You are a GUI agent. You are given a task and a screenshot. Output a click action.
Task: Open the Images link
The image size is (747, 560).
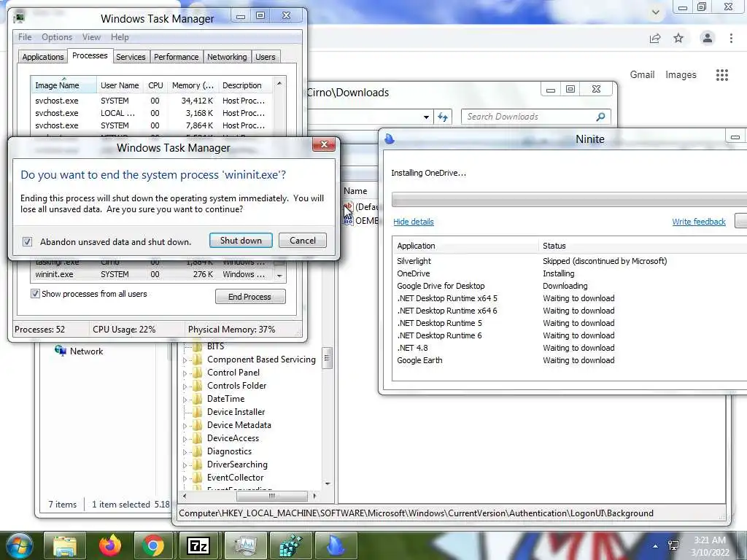click(x=681, y=75)
